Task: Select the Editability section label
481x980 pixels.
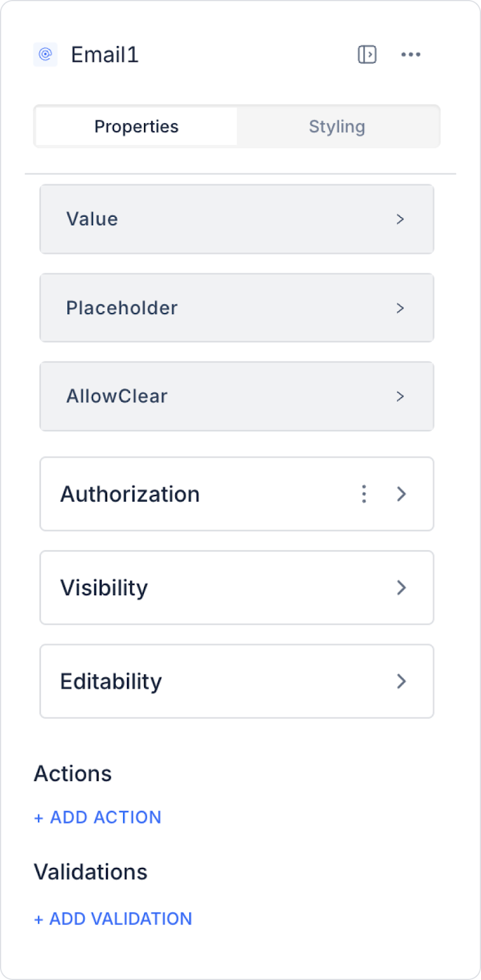Action: (111, 681)
